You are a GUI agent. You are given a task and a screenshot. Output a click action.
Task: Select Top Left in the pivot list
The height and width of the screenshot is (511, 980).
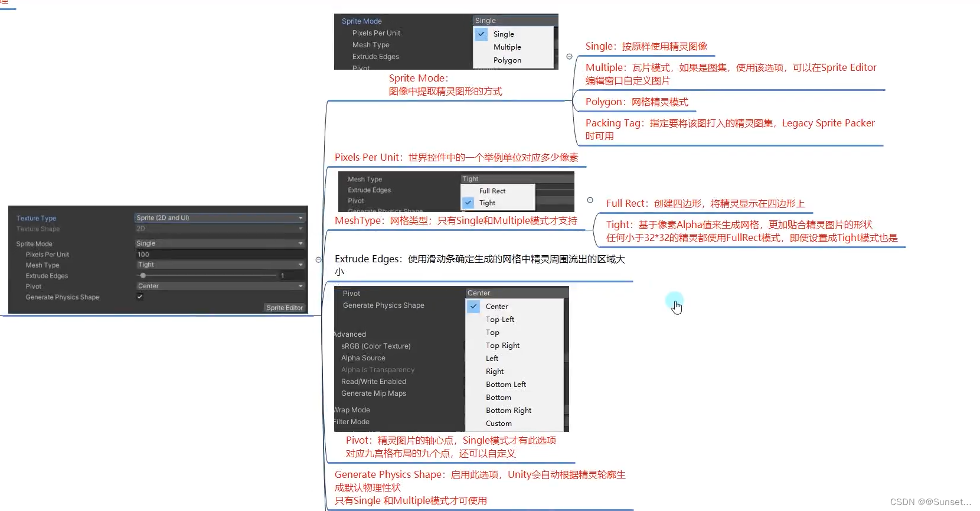pos(515,320)
